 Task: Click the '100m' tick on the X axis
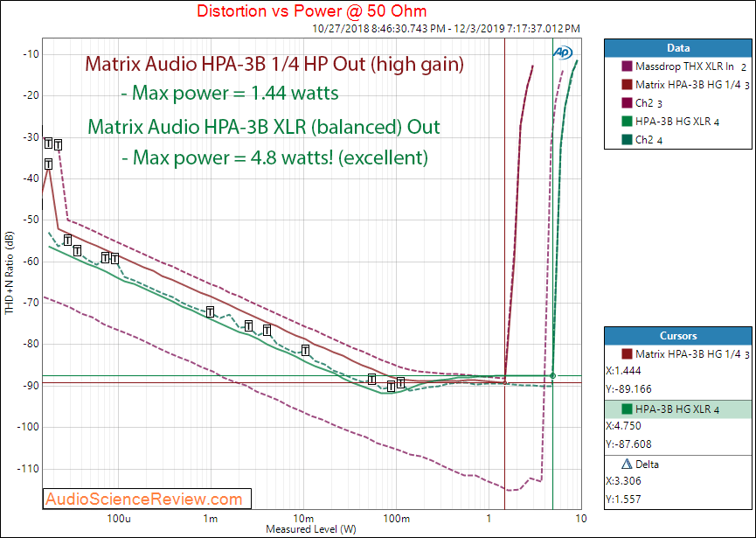396,519
